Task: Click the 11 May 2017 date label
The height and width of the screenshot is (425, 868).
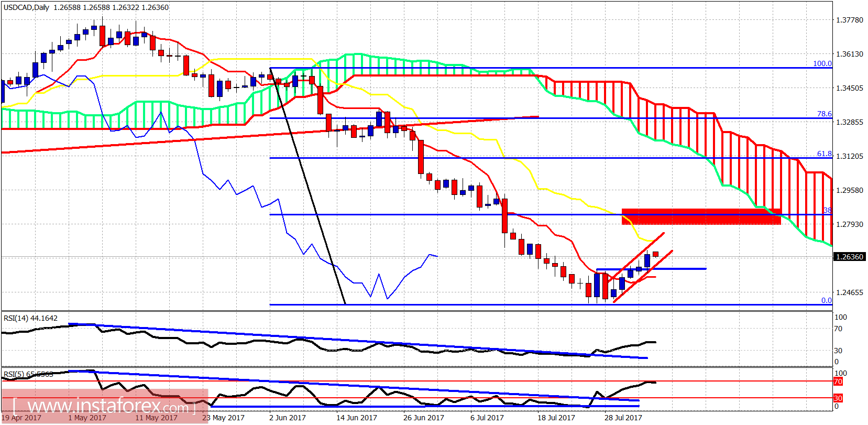Action: click(x=156, y=418)
